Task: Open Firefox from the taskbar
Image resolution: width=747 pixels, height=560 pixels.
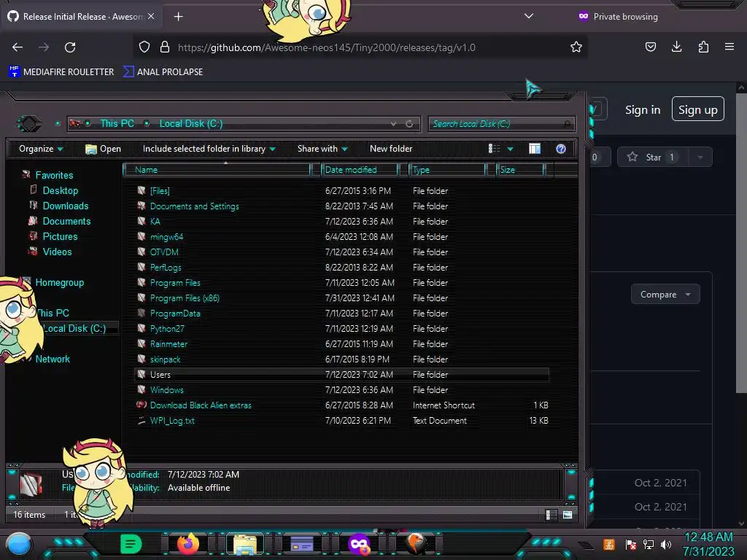Action: pos(187,544)
